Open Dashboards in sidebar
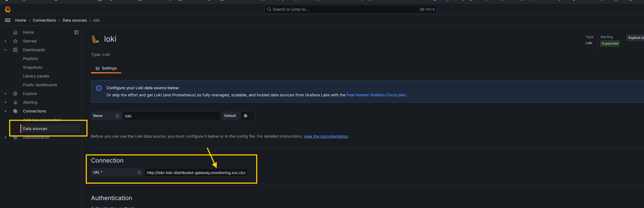The image size is (644, 208). pos(34,50)
